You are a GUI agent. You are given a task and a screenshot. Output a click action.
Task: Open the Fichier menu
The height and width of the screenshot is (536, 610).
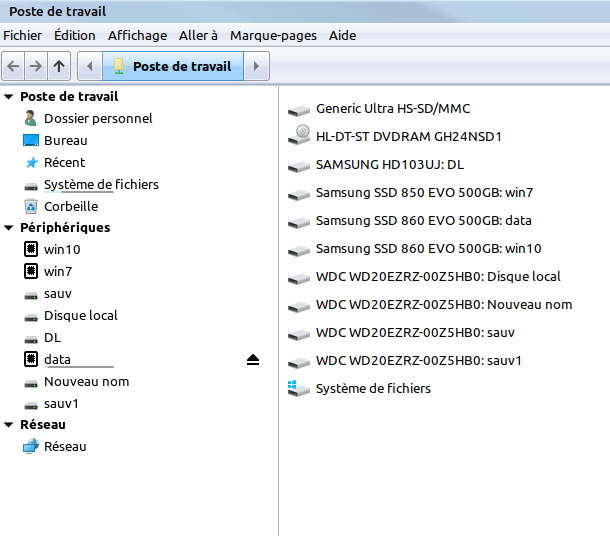click(23, 35)
